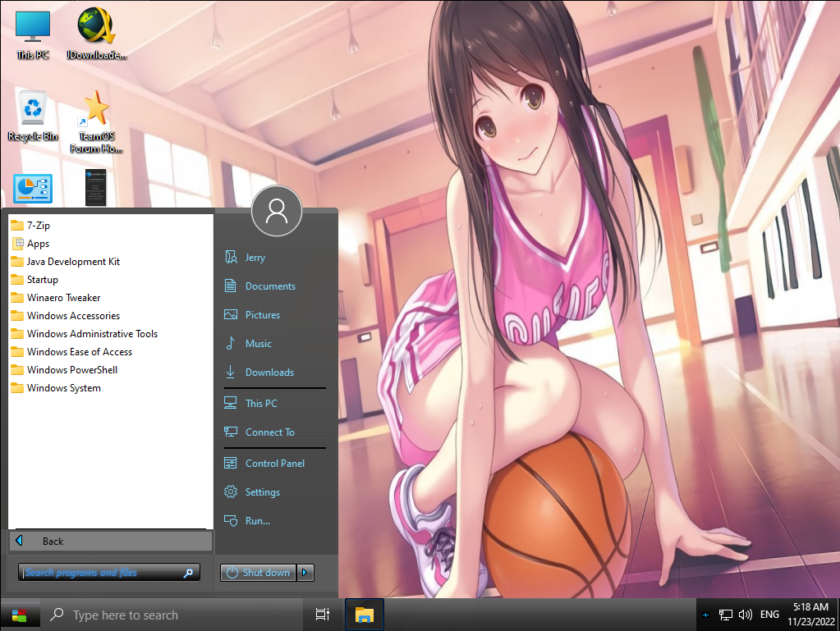Open TeamOS Forum shortcut star icon

[x=96, y=121]
